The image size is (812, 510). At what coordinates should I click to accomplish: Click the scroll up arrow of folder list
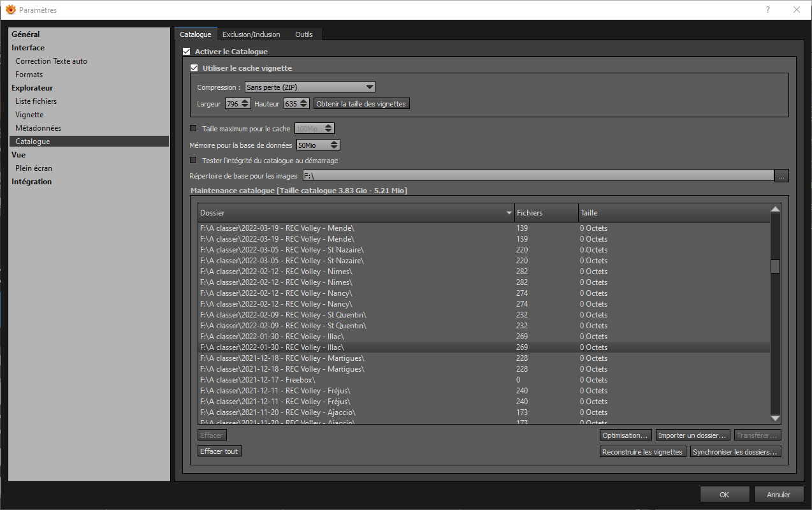pyautogui.click(x=775, y=209)
